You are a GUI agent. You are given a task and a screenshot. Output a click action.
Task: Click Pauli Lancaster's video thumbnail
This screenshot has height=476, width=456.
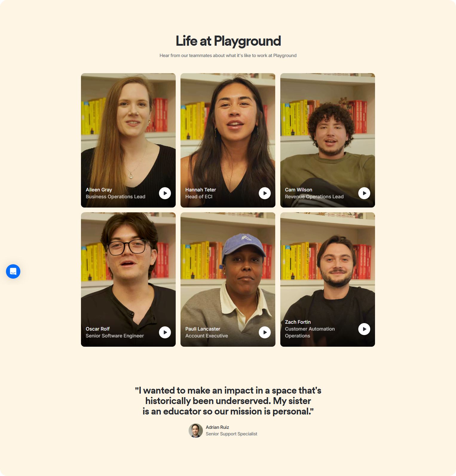[x=228, y=280]
